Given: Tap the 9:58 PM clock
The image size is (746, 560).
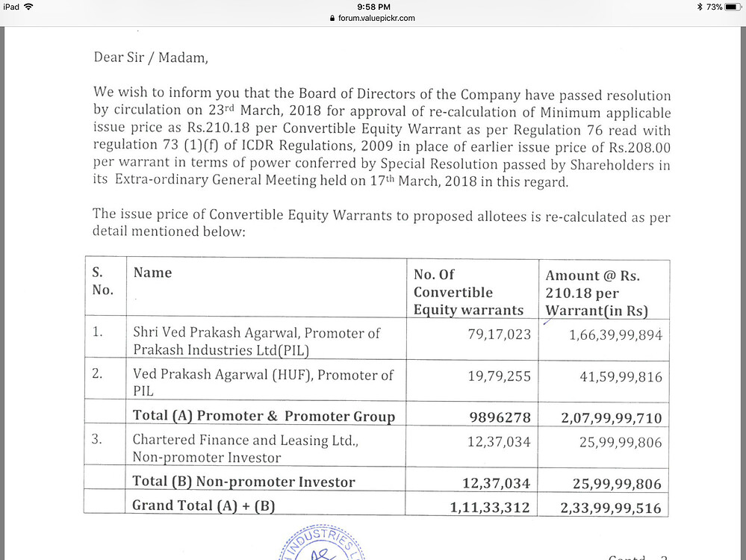Looking at the screenshot, I should coord(373,7).
